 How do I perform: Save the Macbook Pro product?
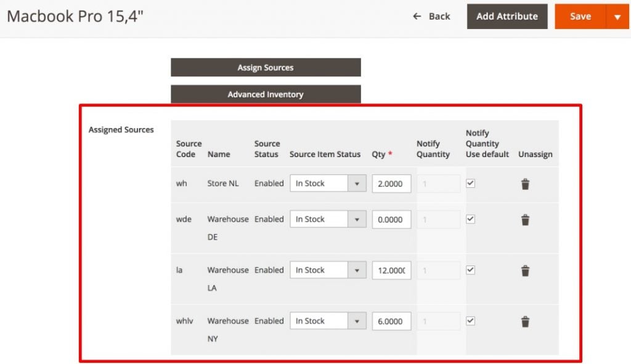tap(580, 17)
